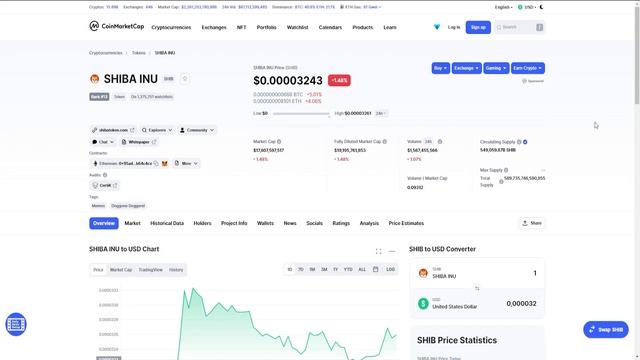Click the verified circulating supply badge
Image resolution: width=640 pixels, height=360 pixels.
tap(525, 142)
